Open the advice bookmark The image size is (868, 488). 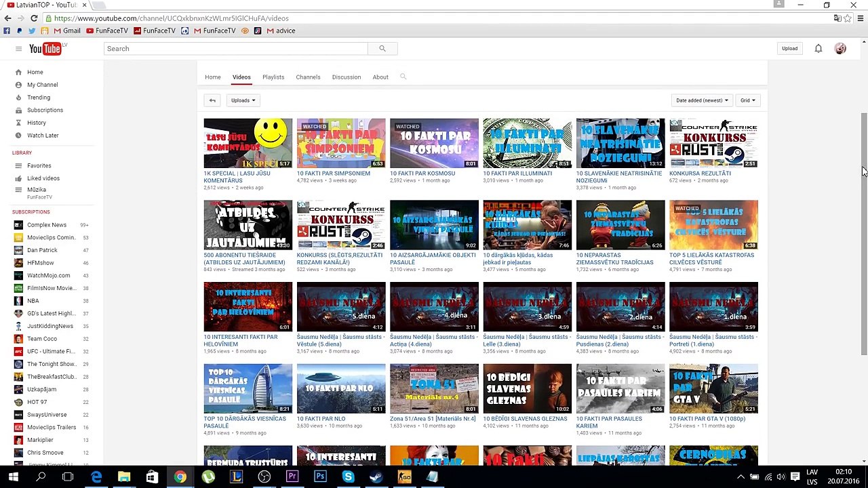click(x=281, y=30)
